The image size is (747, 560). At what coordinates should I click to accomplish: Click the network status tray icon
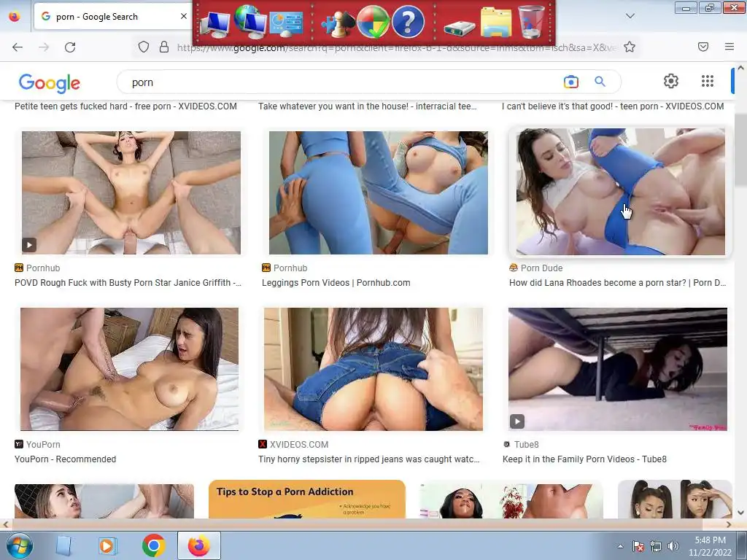coord(656,546)
